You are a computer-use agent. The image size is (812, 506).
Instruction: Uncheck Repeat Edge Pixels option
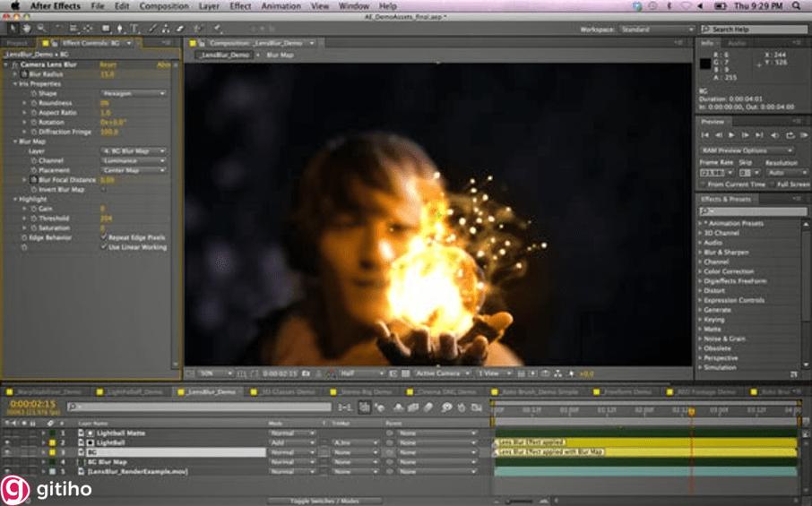coord(104,237)
